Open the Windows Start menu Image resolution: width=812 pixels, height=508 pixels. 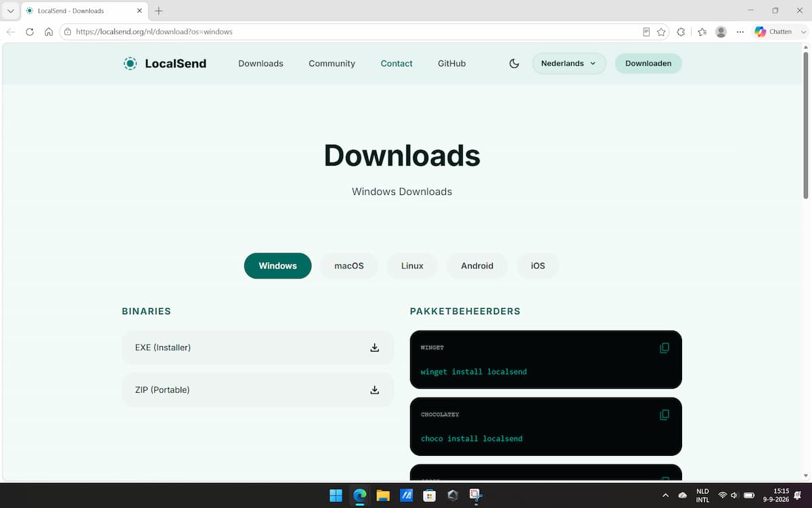click(336, 495)
